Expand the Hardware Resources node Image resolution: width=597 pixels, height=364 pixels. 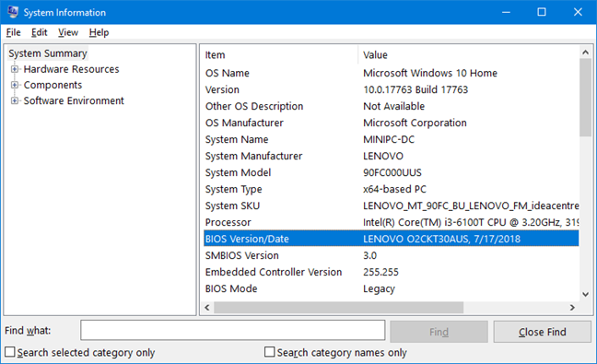pos(15,69)
